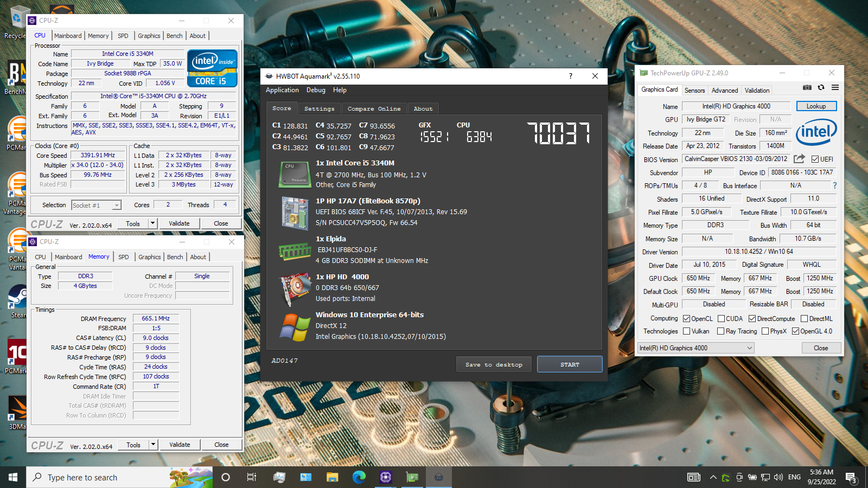Image resolution: width=868 pixels, height=488 pixels.
Task: Open the Advanced tab in GPU-Z
Action: tap(725, 91)
